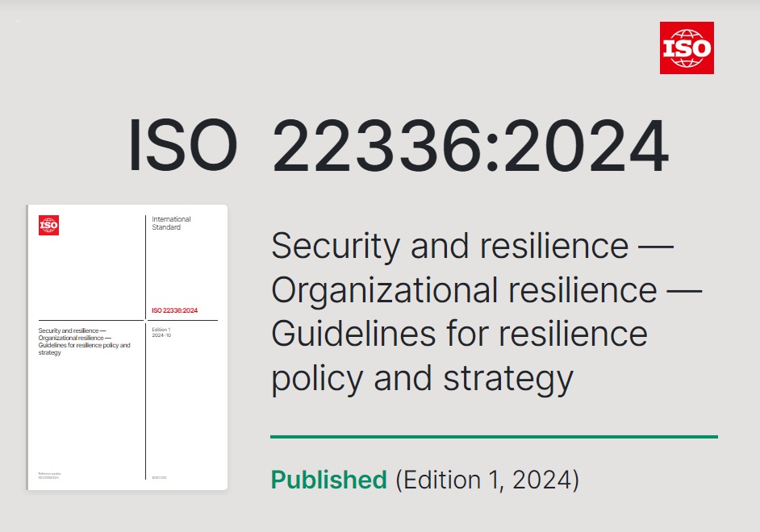Click the red ISO logo top right
The width and height of the screenshot is (760, 532).
(x=687, y=48)
